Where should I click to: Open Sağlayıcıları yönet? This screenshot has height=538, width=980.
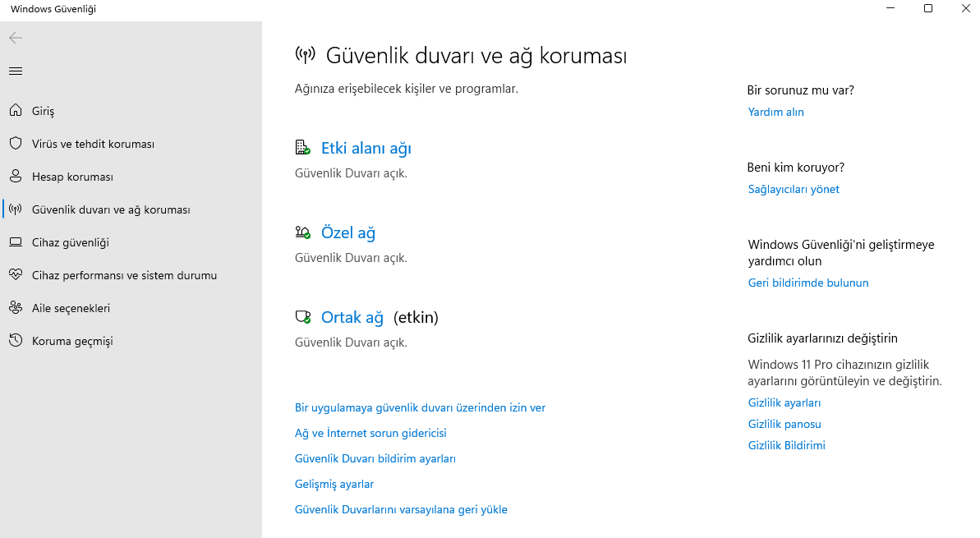(x=793, y=189)
